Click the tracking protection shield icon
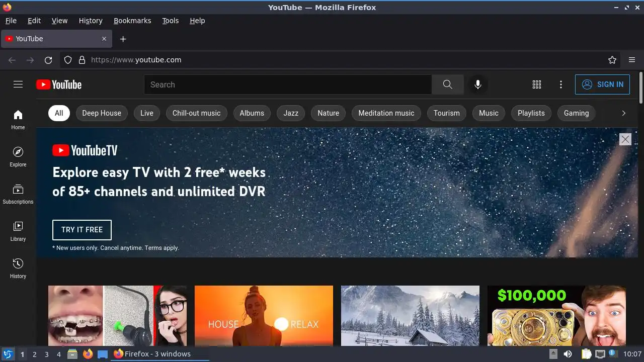 (x=68, y=60)
